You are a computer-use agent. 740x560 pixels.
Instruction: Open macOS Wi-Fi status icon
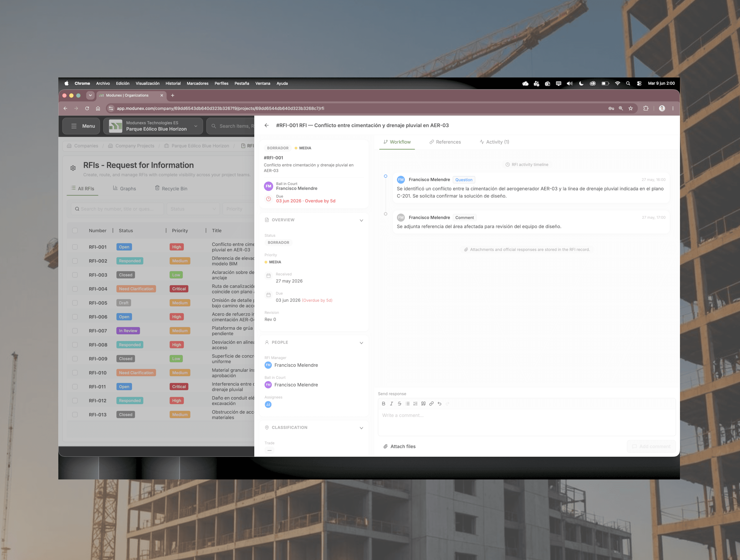pyautogui.click(x=618, y=83)
